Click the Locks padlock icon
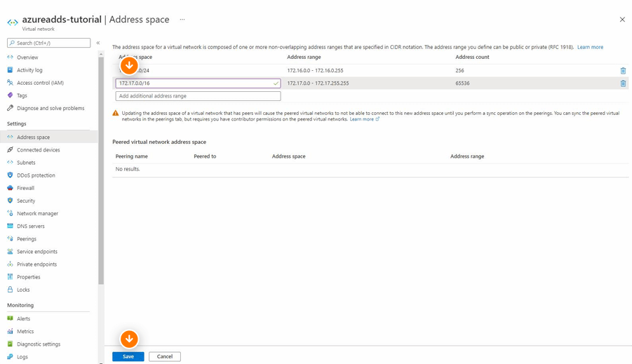632x364 pixels. 10,290
